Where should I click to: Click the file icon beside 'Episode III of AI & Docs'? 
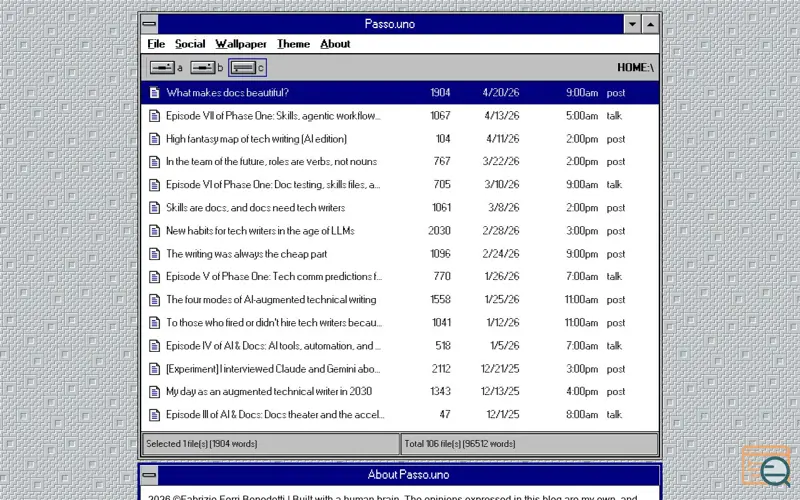[154, 415]
